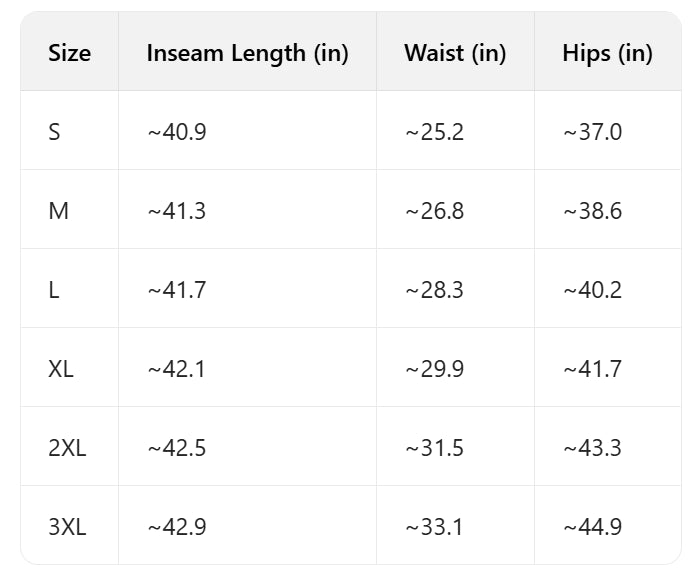
Task: Select the M size row label
Action: point(58,210)
